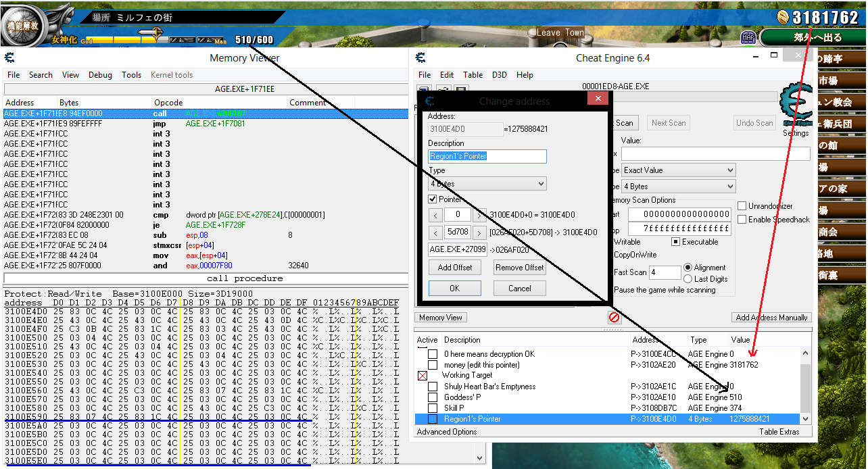Image resolution: width=868 pixels, height=469 pixels.
Task: Decrease the 5d708 pointer offset
Action: tap(435, 233)
